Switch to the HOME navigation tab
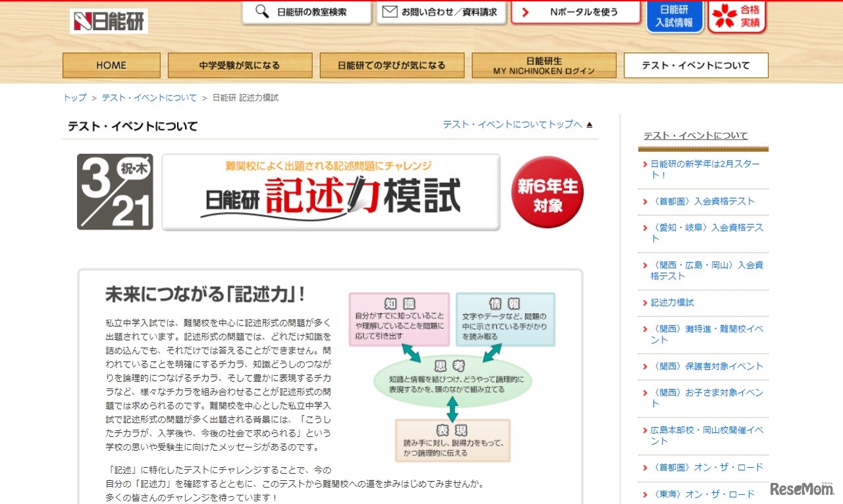This screenshot has width=843, height=504. [x=111, y=65]
